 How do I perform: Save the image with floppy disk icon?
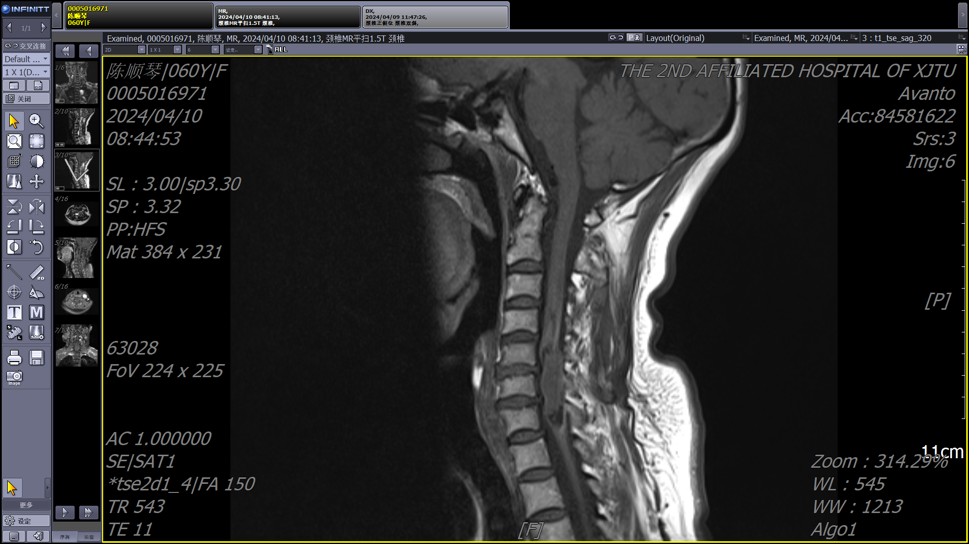[x=36, y=357]
